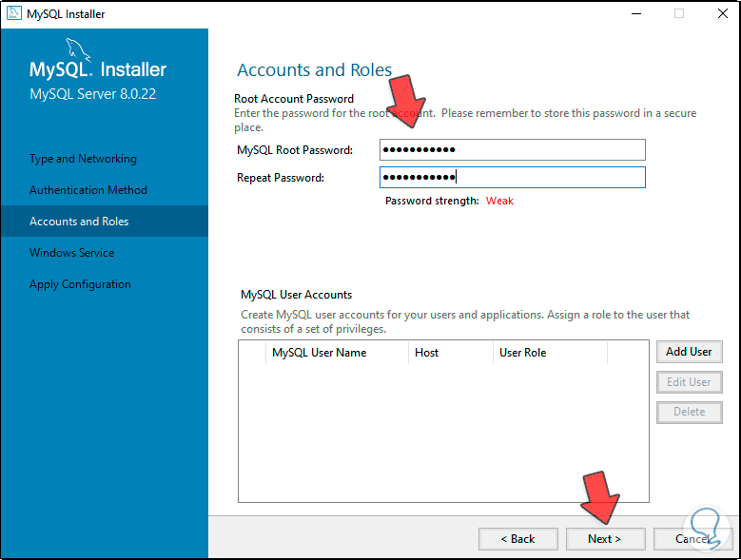Minimize the MySQL Installer window
741x560 pixels.
point(633,14)
